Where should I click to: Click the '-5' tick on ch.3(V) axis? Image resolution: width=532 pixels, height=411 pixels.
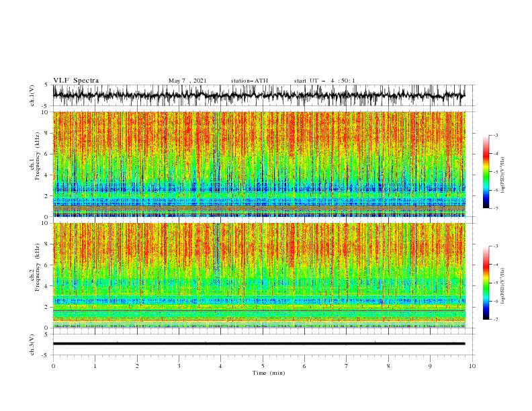click(46, 355)
